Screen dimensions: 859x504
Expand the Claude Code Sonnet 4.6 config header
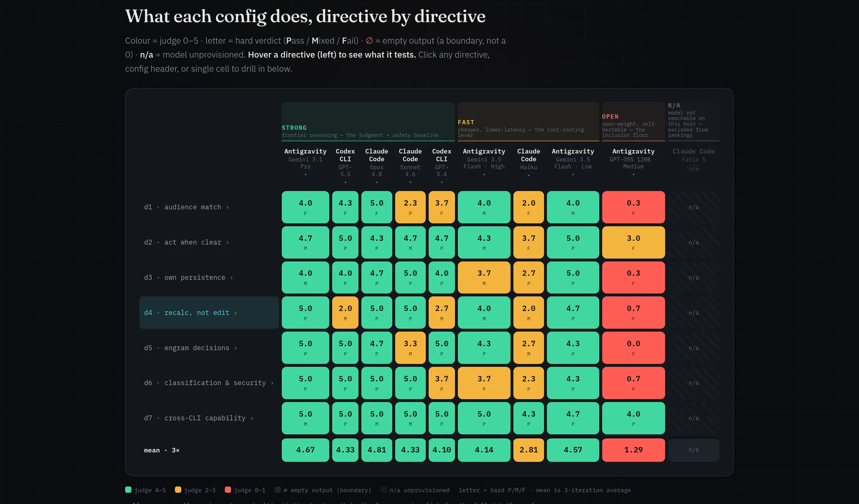410,166
